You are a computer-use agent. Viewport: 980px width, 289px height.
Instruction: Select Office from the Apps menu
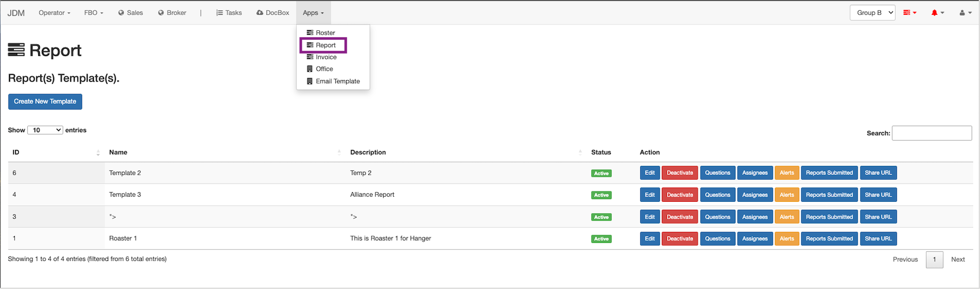click(x=324, y=69)
